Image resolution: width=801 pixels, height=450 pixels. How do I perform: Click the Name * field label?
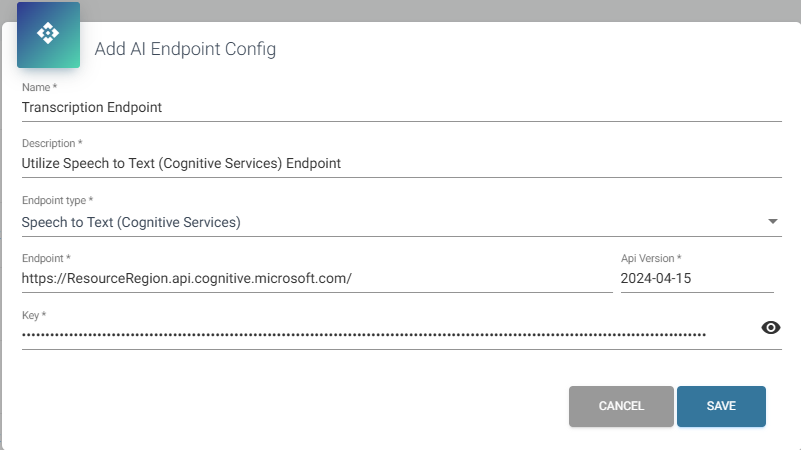click(39, 88)
